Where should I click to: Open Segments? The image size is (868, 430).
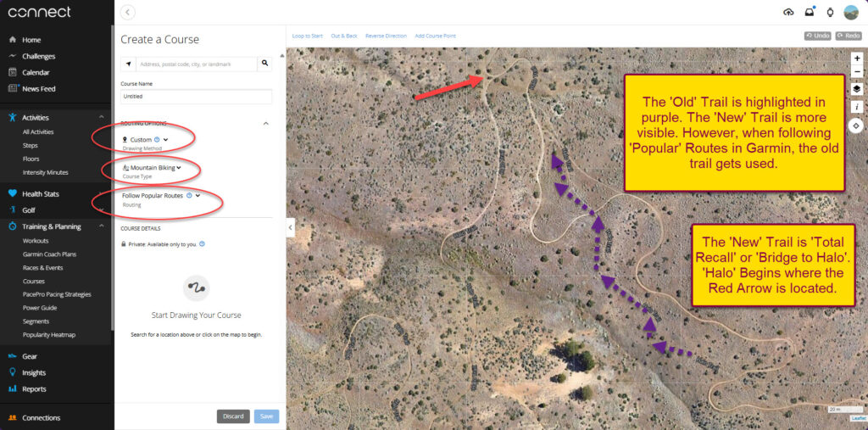pos(36,321)
